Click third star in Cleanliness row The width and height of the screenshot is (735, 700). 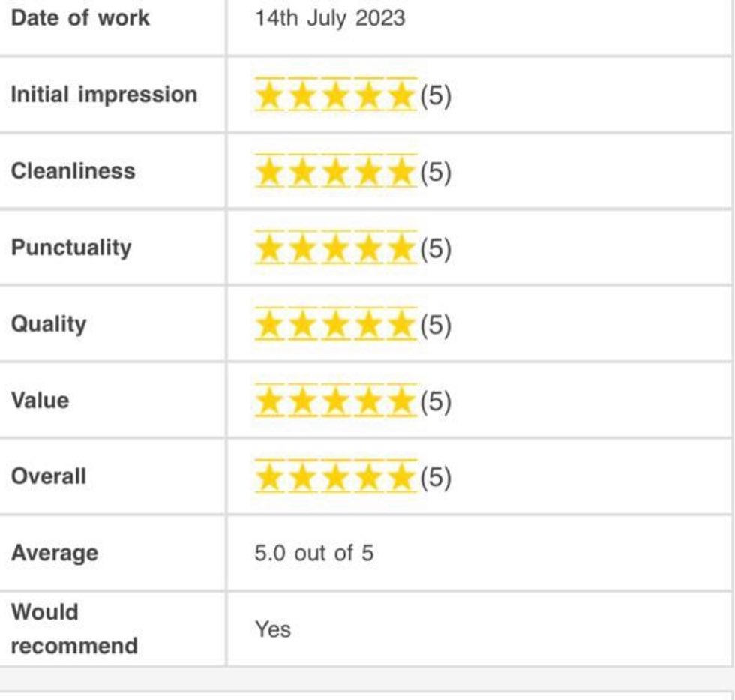point(335,173)
